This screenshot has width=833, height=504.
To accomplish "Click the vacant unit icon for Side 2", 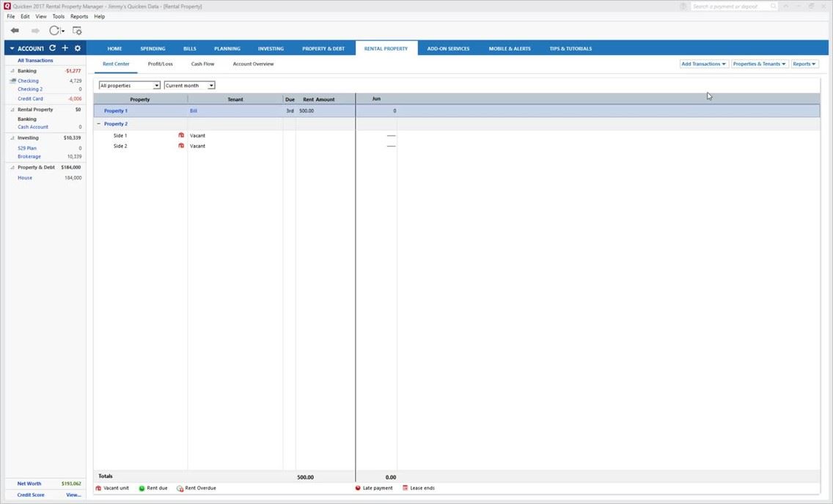I will 181,146.
